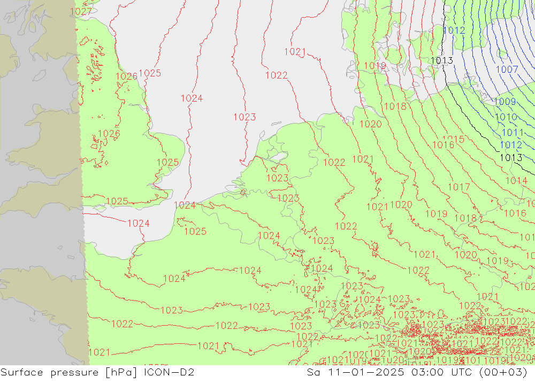Select the 'Sa 11-01-2025 03:00 UTC' timestamp

(x=389, y=372)
